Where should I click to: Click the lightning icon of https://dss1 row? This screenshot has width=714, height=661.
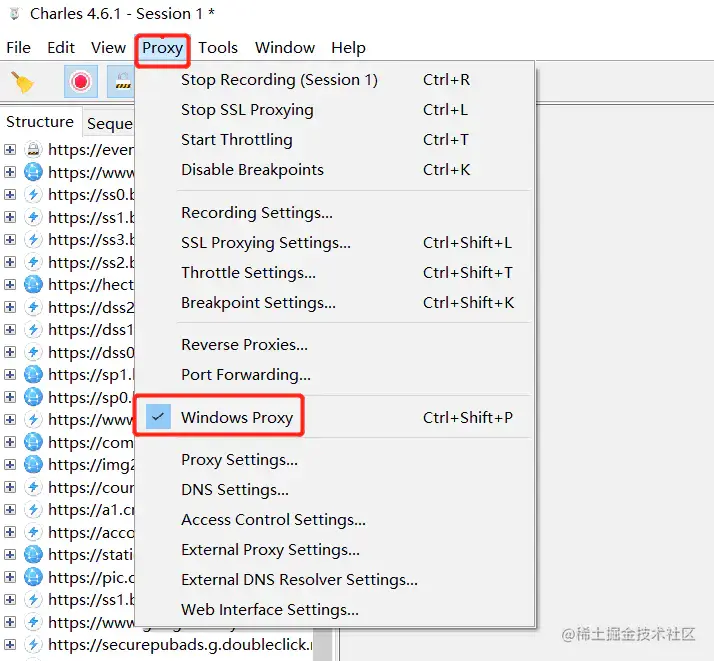click(x=33, y=330)
